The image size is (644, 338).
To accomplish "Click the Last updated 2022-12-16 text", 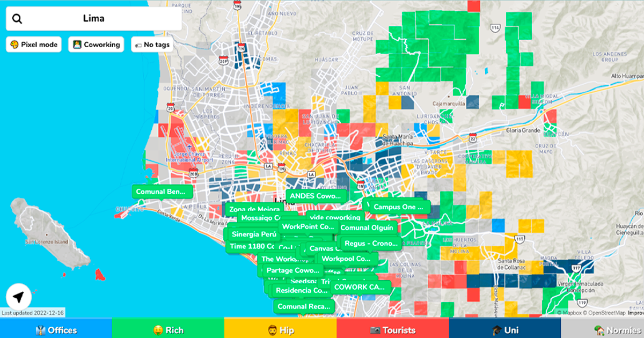I will pyautogui.click(x=33, y=313).
